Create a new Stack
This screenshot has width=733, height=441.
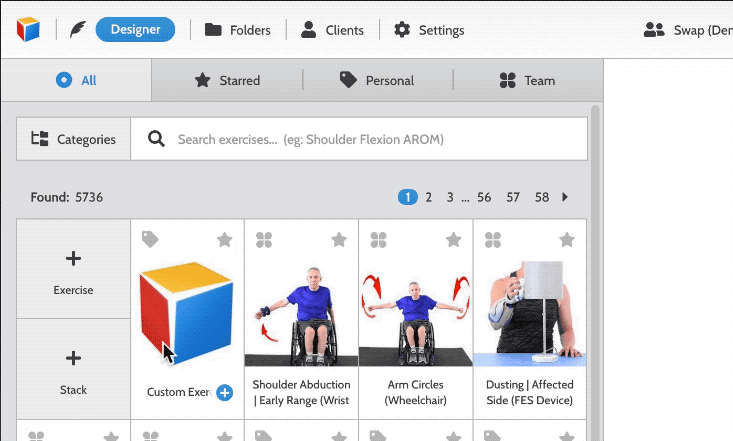(73, 369)
